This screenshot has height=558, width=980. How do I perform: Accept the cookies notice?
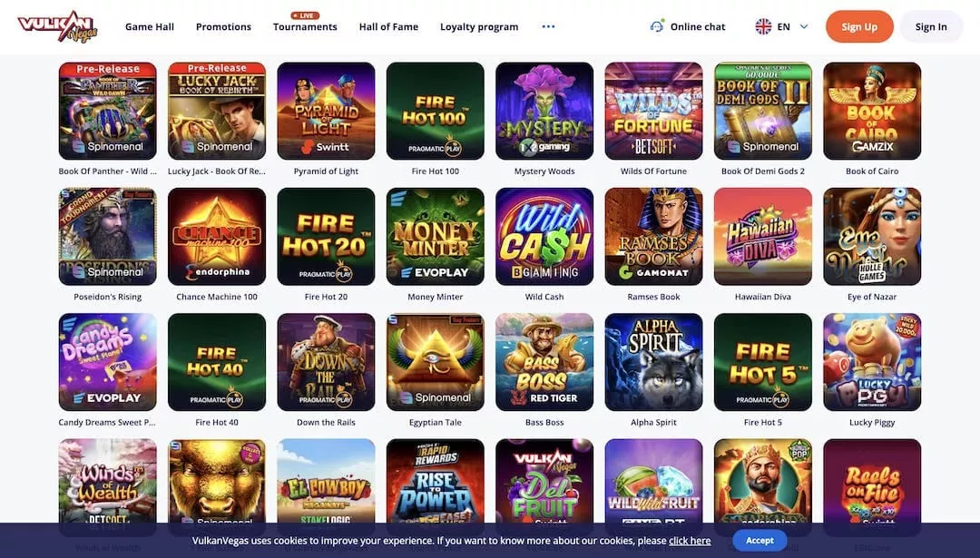click(759, 541)
